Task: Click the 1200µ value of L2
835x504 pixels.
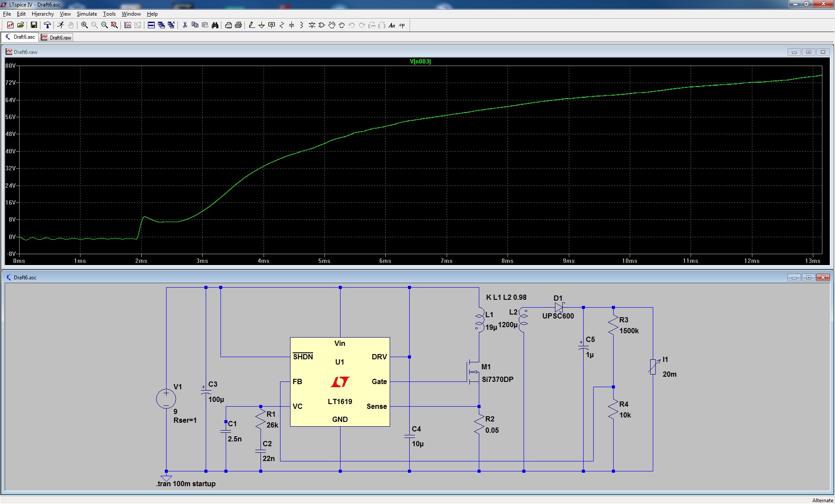Action: coord(508,325)
